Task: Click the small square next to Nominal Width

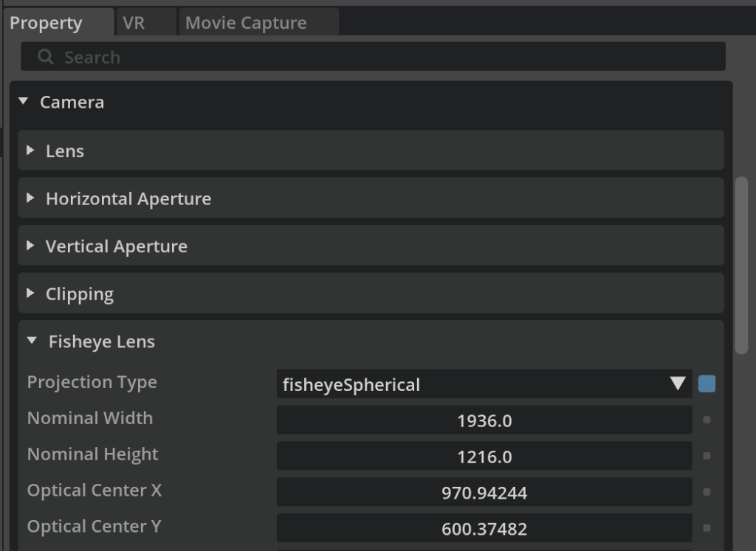Action: pyautogui.click(x=707, y=420)
